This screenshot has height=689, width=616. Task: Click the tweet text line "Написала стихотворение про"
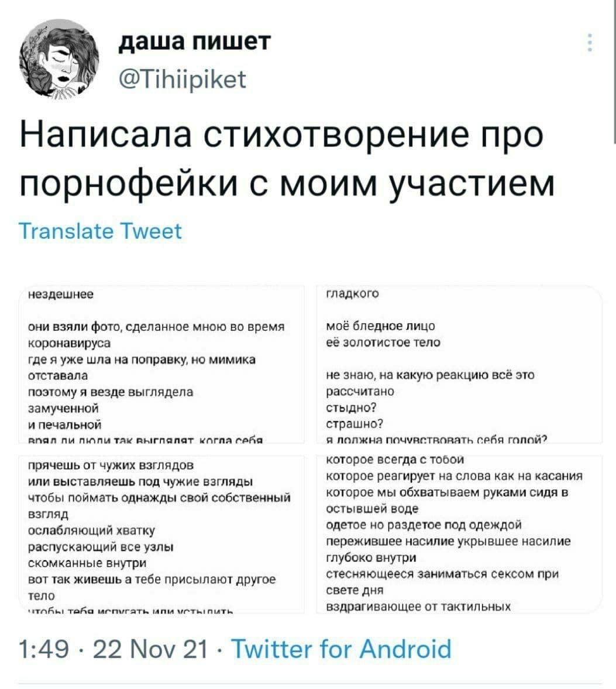[282, 135]
